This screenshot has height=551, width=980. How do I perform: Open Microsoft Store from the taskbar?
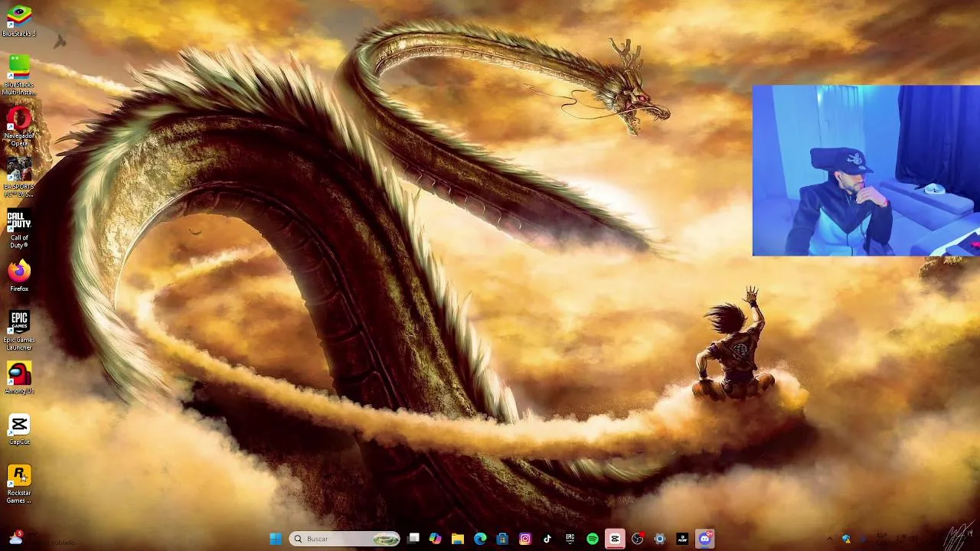pos(502,539)
